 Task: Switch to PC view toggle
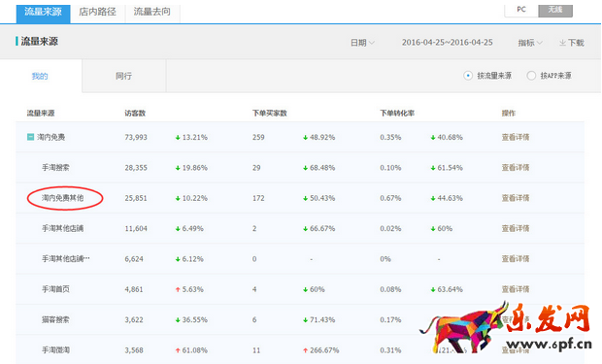click(521, 10)
